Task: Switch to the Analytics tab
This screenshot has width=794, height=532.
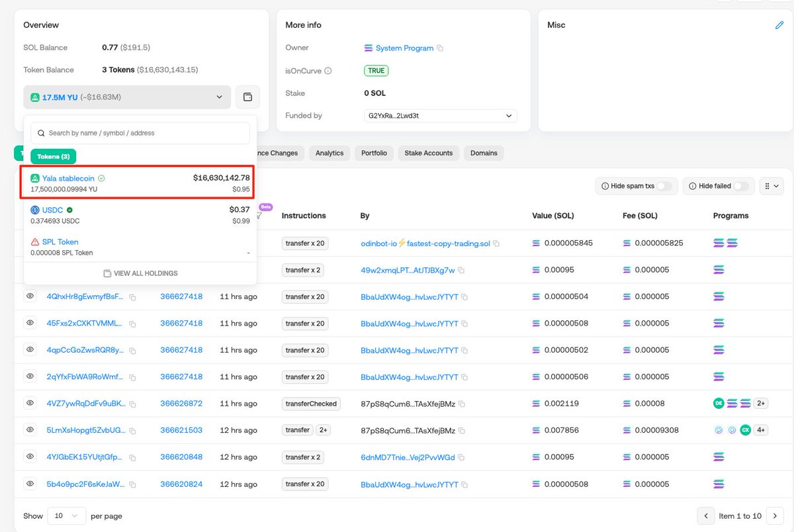Action: coord(330,153)
